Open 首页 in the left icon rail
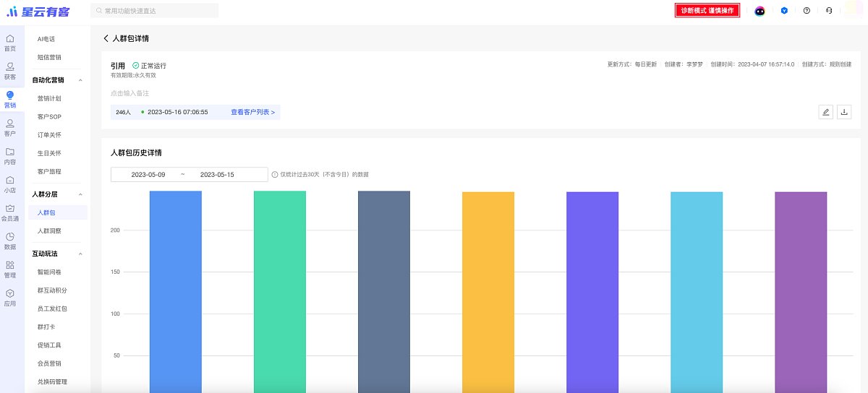868x393 pixels. click(x=10, y=42)
